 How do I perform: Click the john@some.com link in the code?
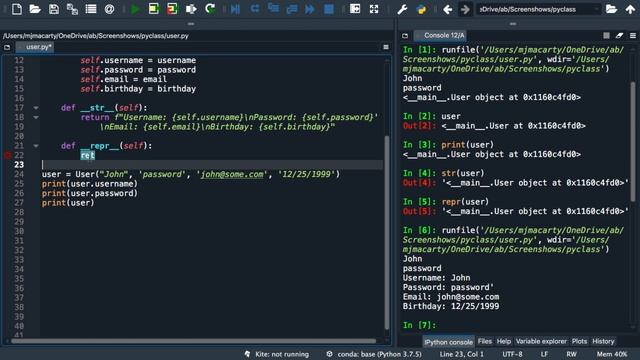232,174
